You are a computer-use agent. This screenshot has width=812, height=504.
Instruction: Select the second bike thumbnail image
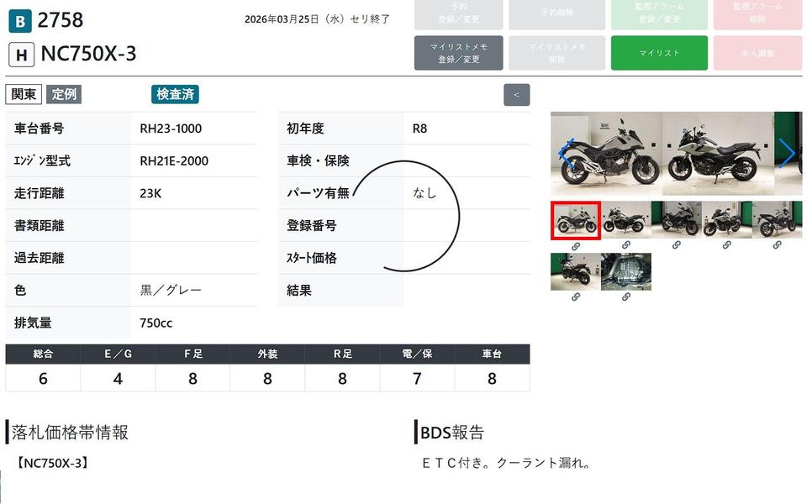click(626, 220)
